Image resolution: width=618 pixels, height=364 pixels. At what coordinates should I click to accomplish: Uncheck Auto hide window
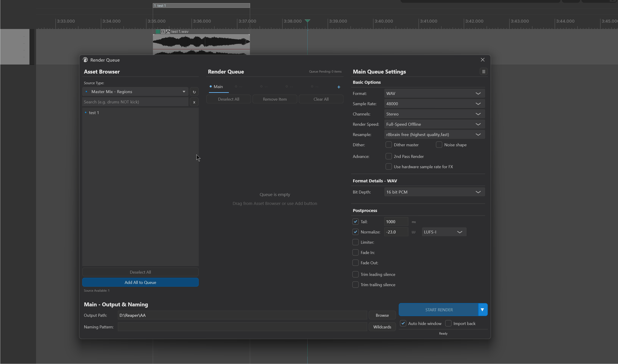click(x=403, y=324)
